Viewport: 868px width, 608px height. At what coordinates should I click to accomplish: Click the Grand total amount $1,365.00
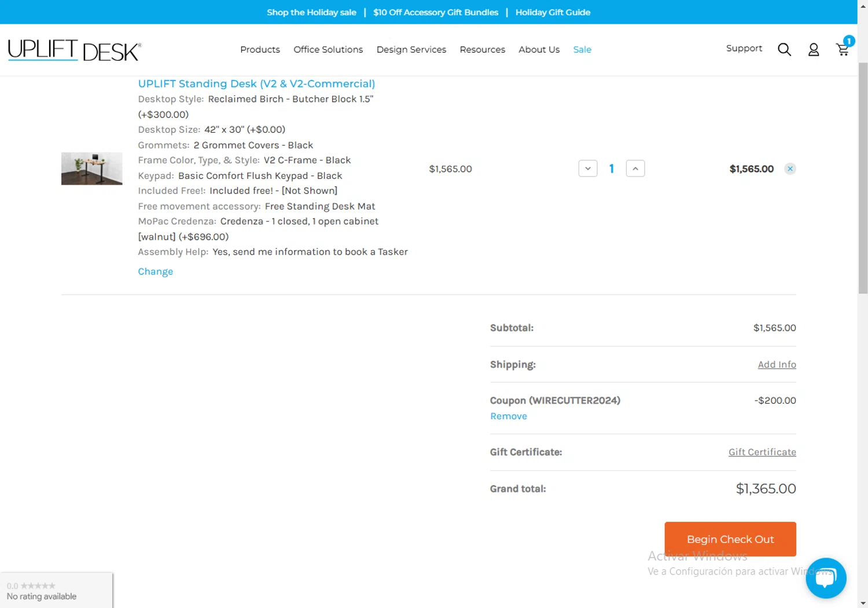[766, 489]
